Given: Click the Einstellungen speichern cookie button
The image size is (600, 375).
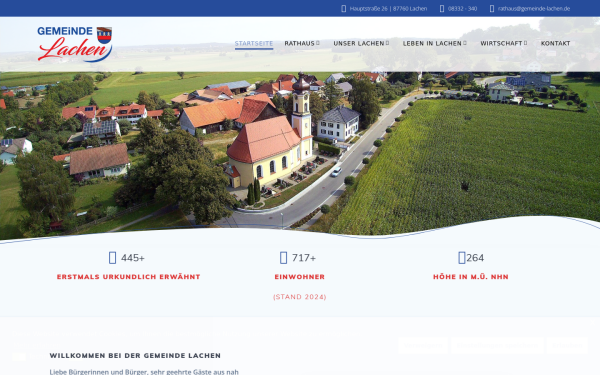Looking at the screenshot, I should tap(497, 346).
